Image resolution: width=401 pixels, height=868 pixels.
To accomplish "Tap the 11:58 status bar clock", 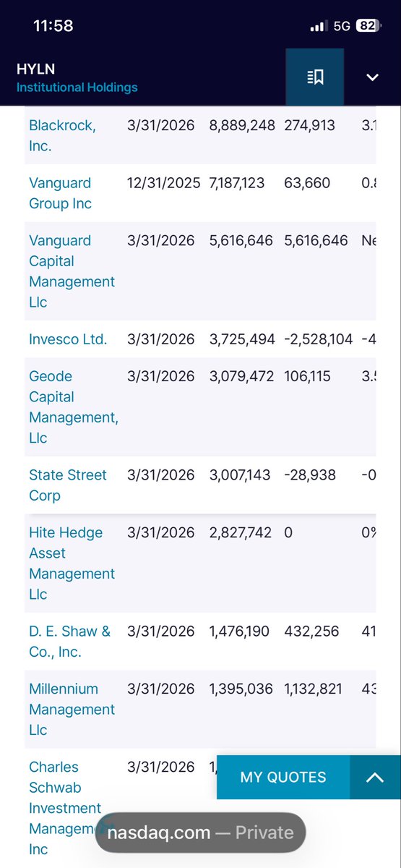I will (x=53, y=25).
